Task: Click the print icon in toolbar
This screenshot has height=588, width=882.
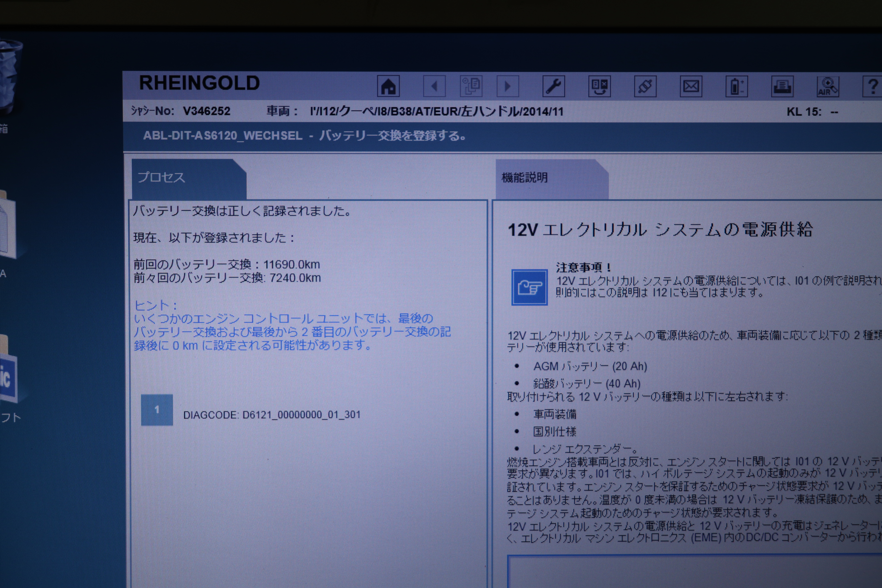Action: (x=782, y=86)
